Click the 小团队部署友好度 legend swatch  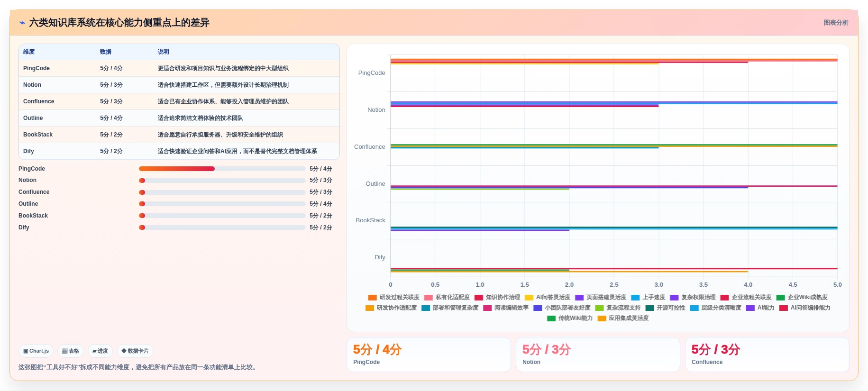point(538,308)
